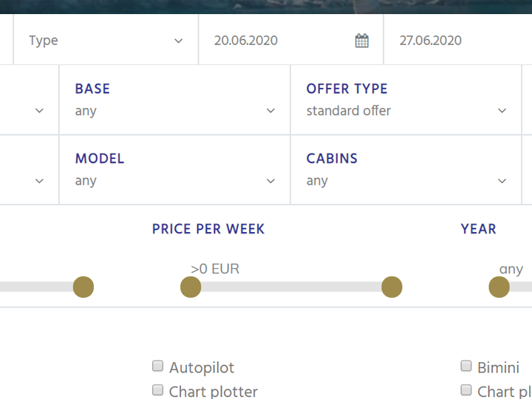Click the chevron arrow in OFFER TYPE
The height and width of the screenshot is (399, 532).
point(502,111)
